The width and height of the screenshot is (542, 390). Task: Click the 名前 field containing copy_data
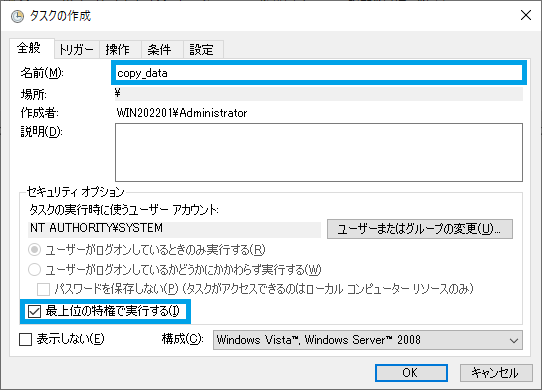pos(318,73)
